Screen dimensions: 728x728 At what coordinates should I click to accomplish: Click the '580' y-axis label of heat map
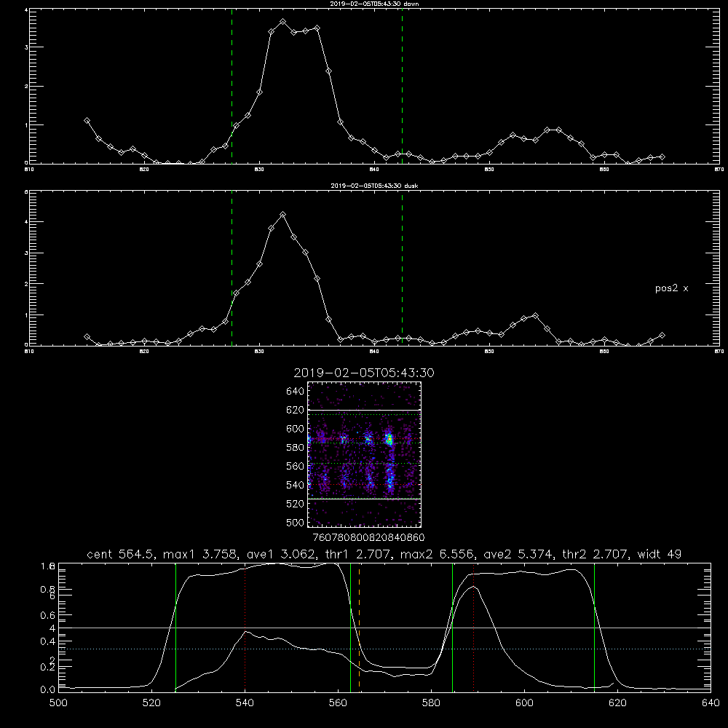point(295,447)
